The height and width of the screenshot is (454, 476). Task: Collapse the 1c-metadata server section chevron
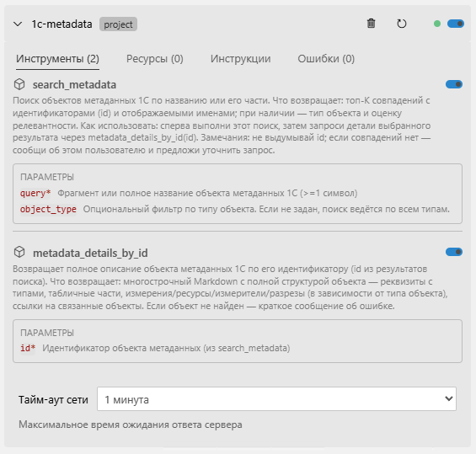pos(18,24)
